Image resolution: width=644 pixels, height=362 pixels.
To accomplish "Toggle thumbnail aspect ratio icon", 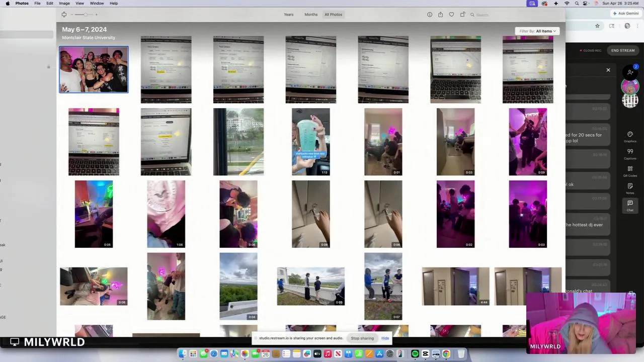I will [x=64, y=15].
